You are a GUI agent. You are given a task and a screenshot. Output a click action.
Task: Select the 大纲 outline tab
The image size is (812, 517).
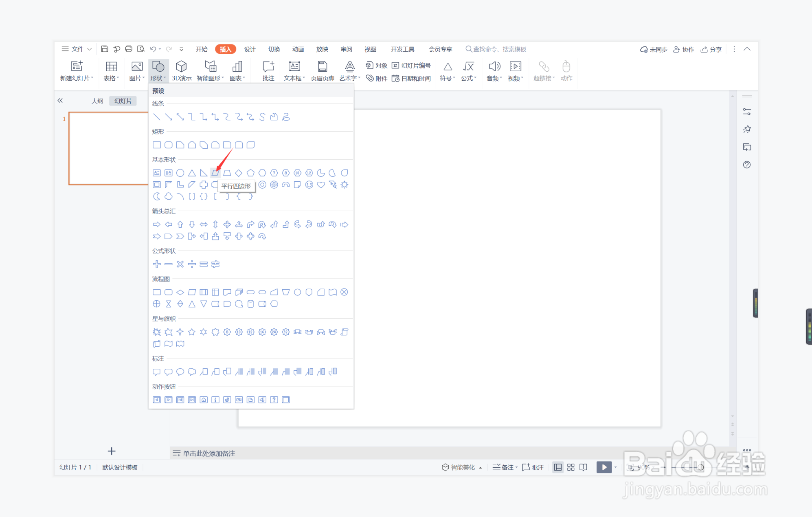pyautogui.click(x=97, y=101)
